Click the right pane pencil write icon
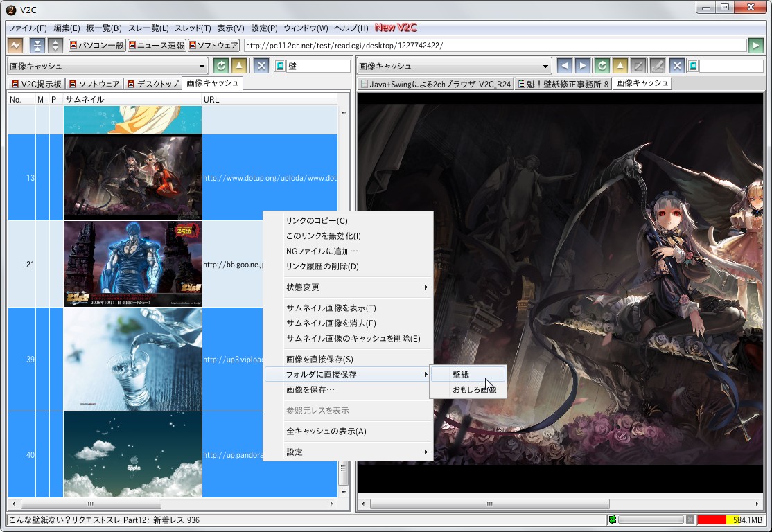772x532 pixels. pos(658,66)
